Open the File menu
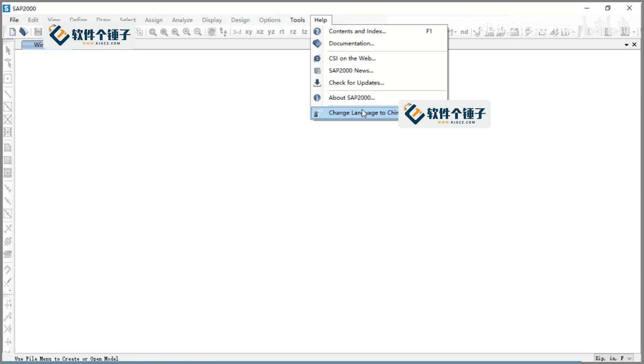This screenshot has height=364, width=644. [14, 20]
